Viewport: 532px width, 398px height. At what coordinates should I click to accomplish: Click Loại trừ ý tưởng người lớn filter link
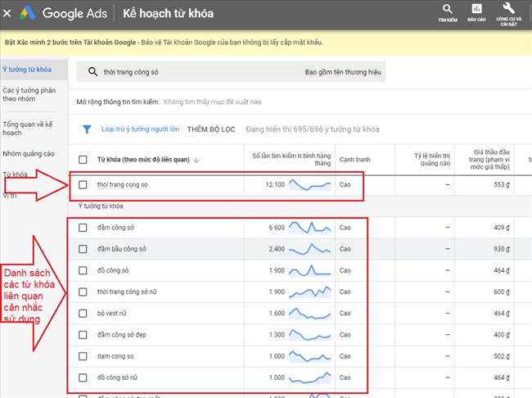tap(140, 129)
